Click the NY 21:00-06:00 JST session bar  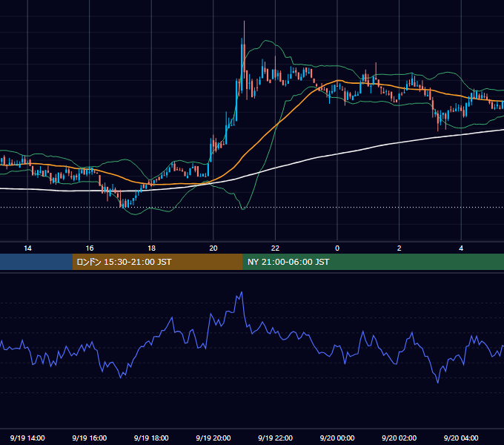(373, 262)
